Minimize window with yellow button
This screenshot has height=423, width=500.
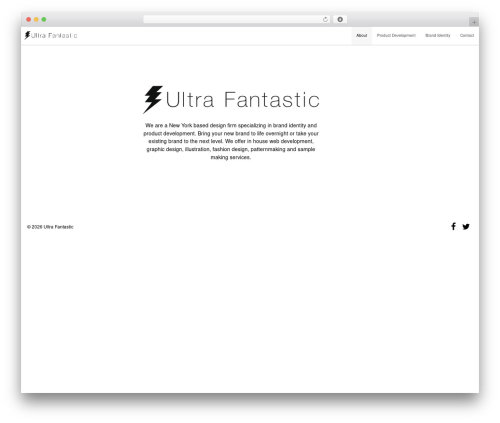coord(36,20)
